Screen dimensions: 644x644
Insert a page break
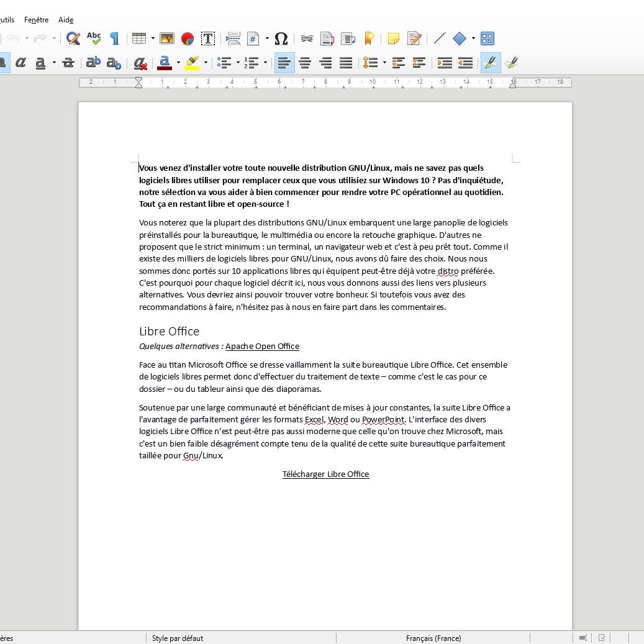coord(233,39)
